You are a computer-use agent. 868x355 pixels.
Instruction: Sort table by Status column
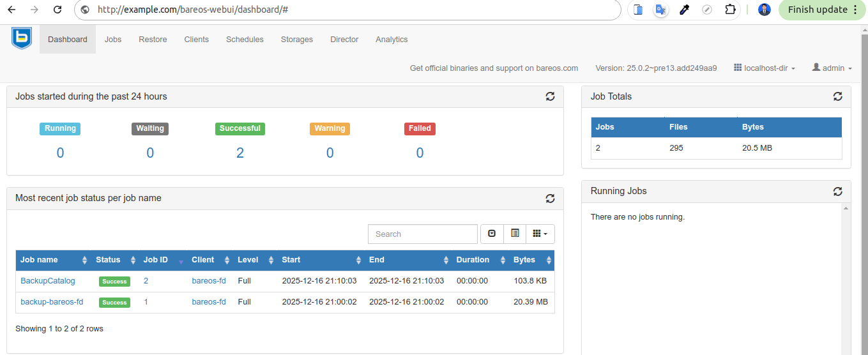[116, 260]
